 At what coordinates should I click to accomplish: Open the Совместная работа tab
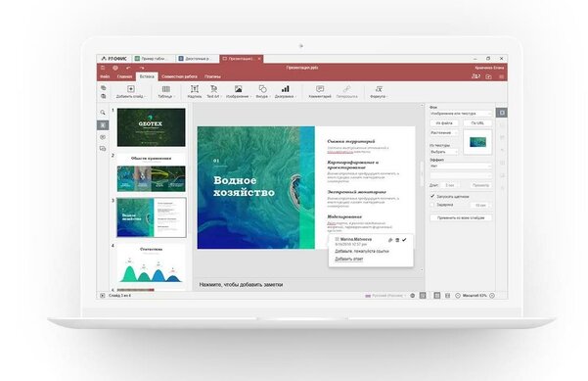[179, 76]
